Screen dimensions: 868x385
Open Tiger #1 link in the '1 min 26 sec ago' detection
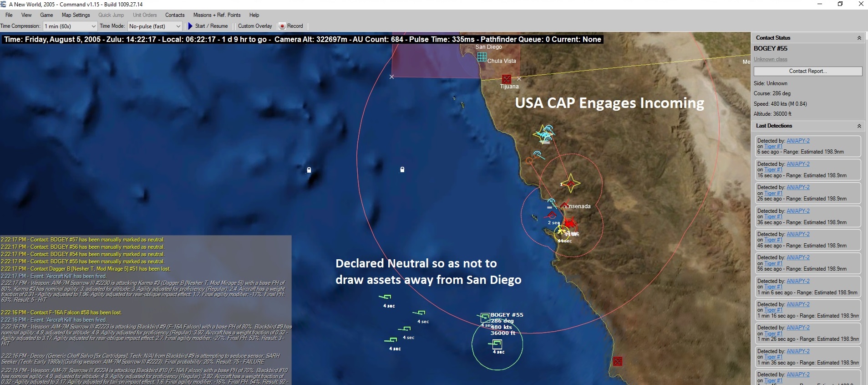coord(773,334)
